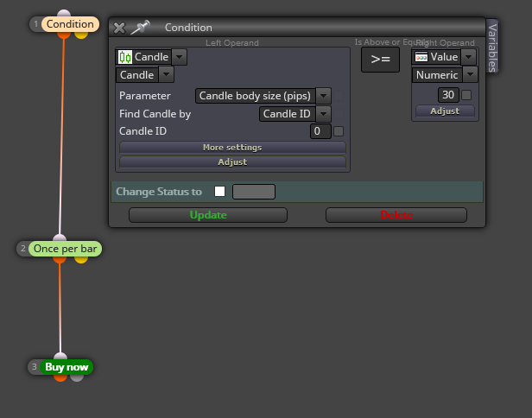
Task: Expand the Parameter dropdown for candle body size
Action: tap(323, 96)
